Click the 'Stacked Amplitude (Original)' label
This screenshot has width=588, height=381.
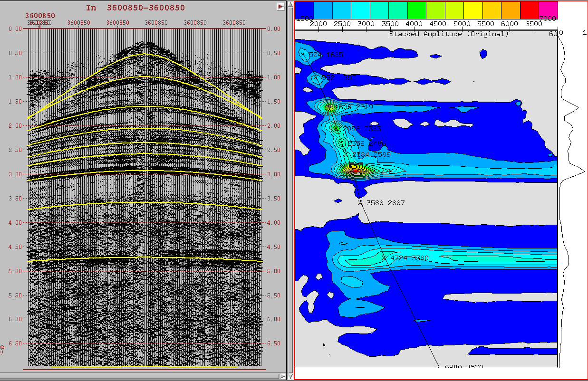click(449, 34)
